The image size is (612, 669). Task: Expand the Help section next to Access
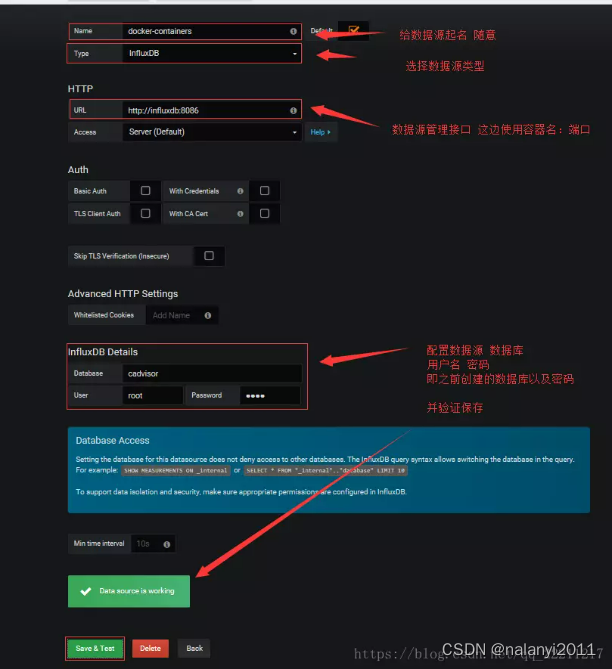(x=321, y=132)
